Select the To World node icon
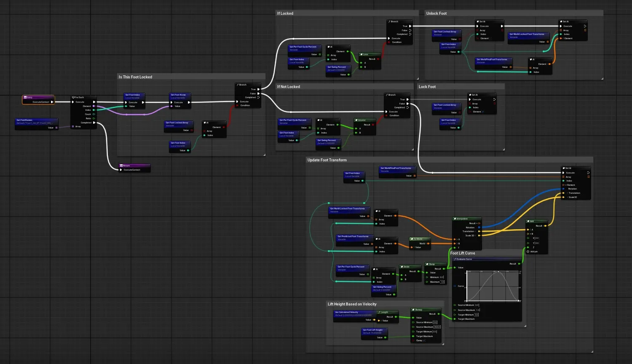Image resolution: width=632 pixels, height=364 pixels. [x=412, y=239]
